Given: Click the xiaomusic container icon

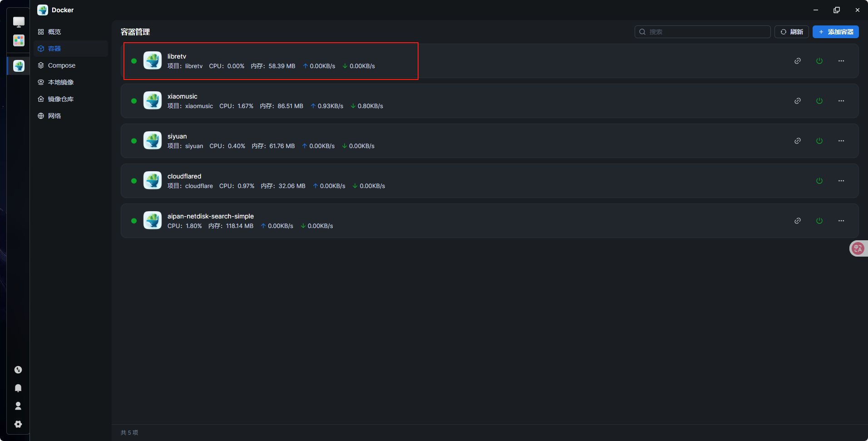Looking at the screenshot, I should [x=153, y=100].
